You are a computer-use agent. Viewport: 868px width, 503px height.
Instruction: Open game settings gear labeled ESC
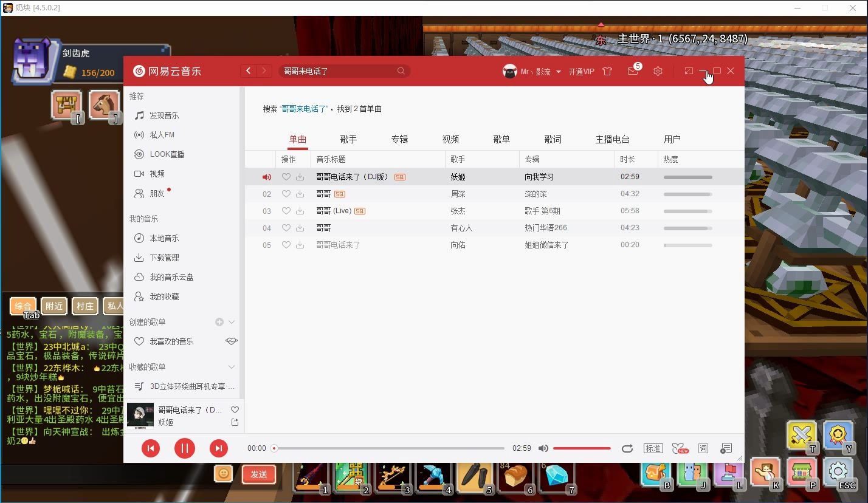tap(839, 472)
